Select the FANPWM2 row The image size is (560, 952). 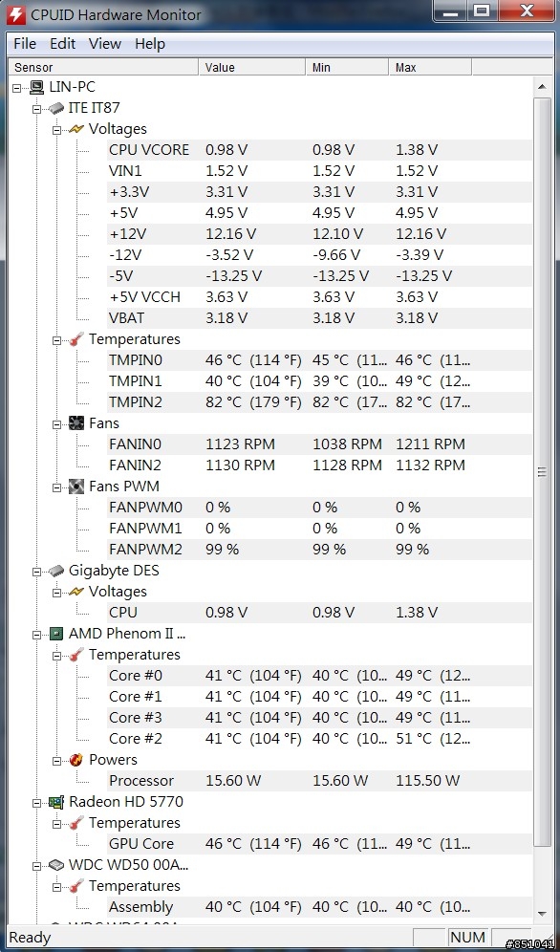pos(320,550)
